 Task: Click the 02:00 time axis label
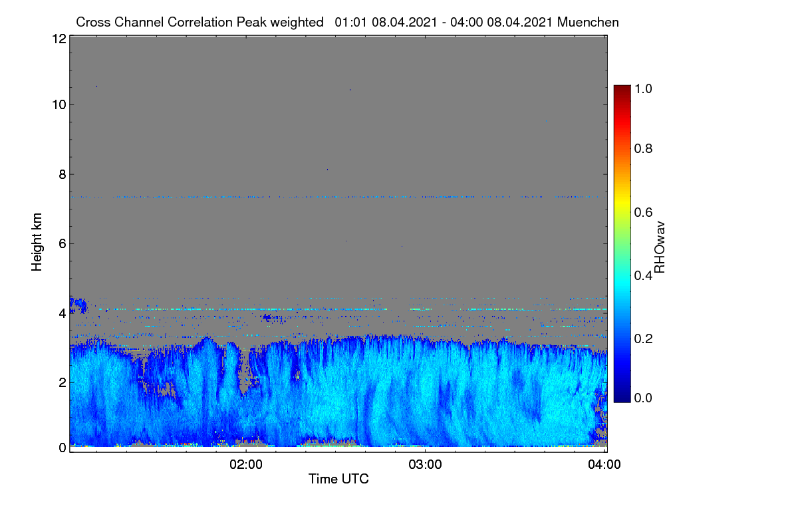[x=245, y=465]
